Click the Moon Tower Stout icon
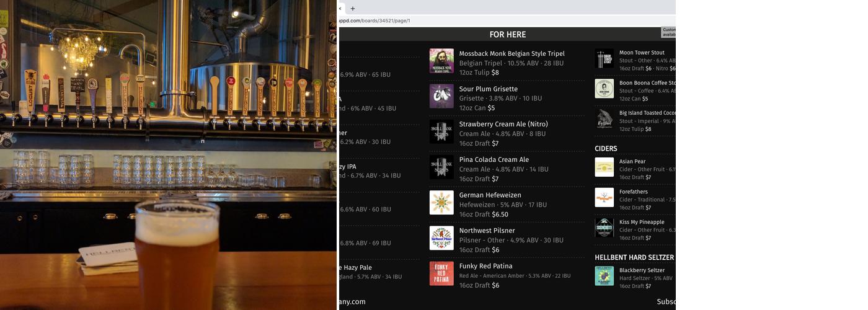The width and height of the screenshot is (868, 310). pyautogui.click(x=604, y=59)
